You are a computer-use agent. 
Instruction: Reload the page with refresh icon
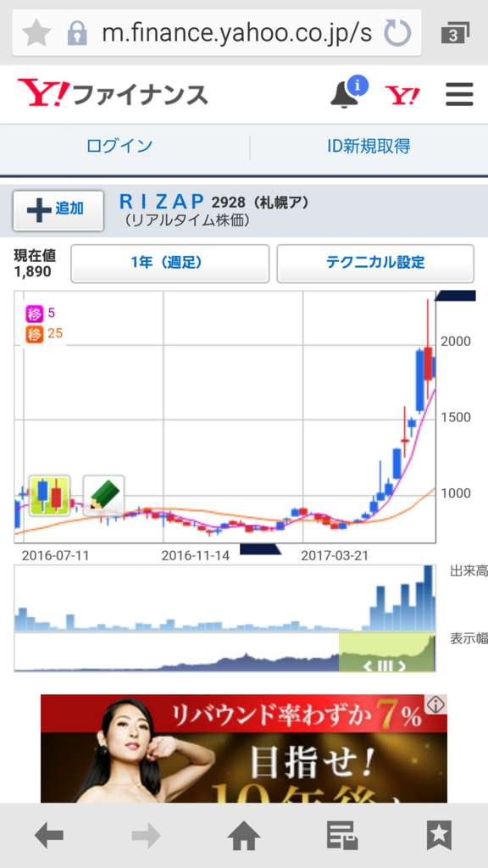pos(396,33)
